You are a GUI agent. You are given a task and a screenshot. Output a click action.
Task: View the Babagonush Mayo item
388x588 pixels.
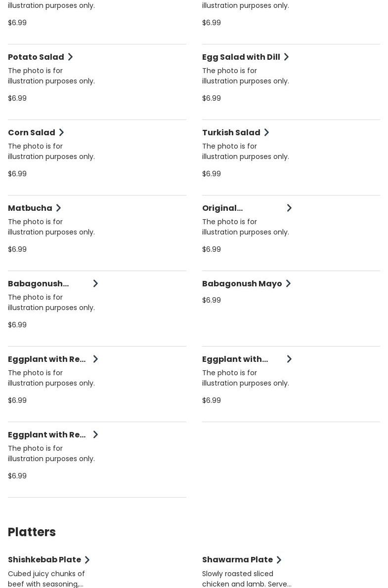point(242,283)
